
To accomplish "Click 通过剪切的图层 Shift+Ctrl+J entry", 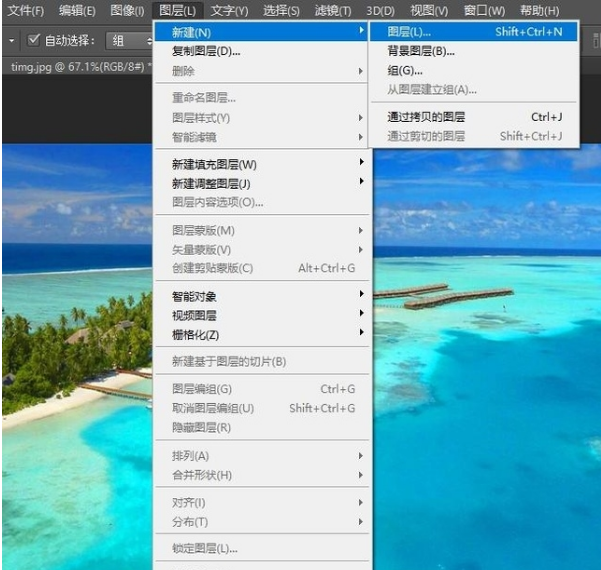I will pyautogui.click(x=473, y=136).
